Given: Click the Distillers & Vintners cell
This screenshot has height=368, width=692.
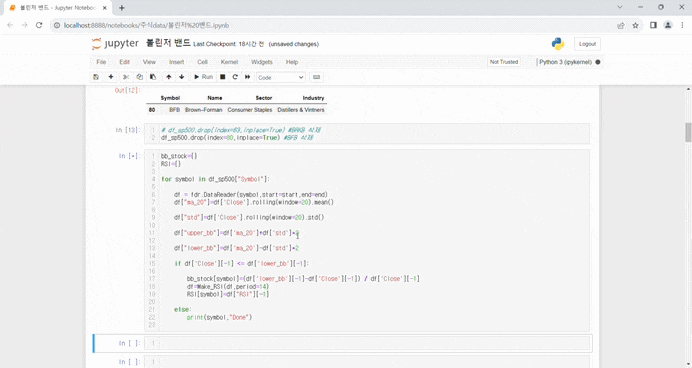Looking at the screenshot, I should [x=301, y=110].
